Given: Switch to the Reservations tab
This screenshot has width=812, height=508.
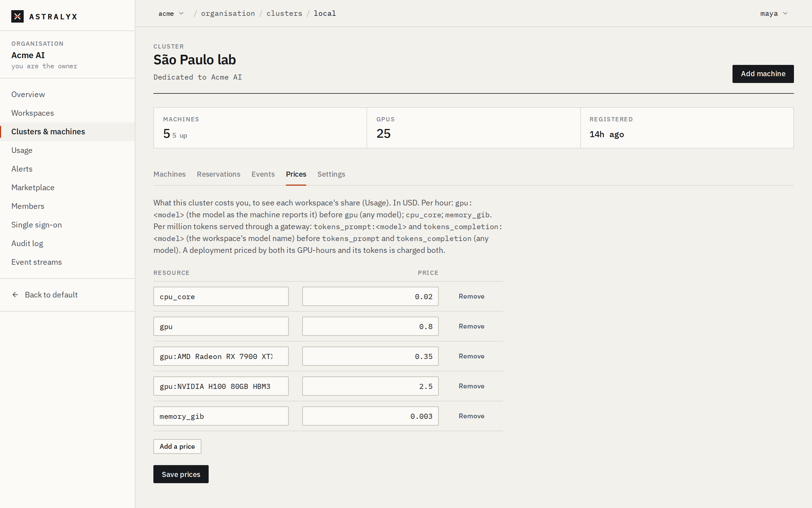Looking at the screenshot, I should pos(219,174).
